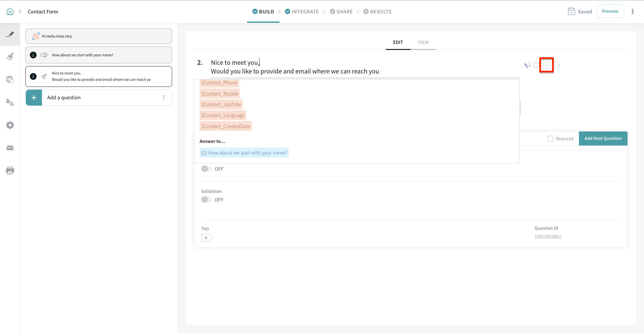Click the dollar sign variable icon
The width and height of the screenshot is (644, 333).
pos(546,65)
